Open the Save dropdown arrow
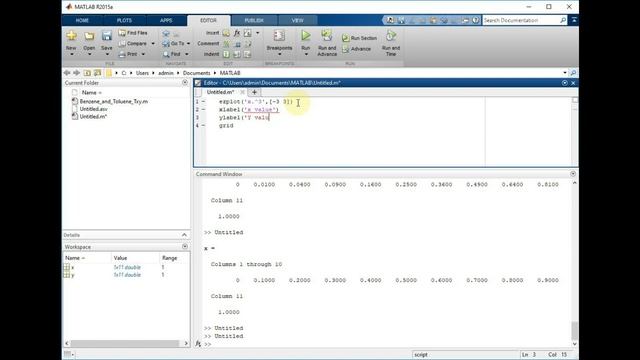 tap(107, 54)
